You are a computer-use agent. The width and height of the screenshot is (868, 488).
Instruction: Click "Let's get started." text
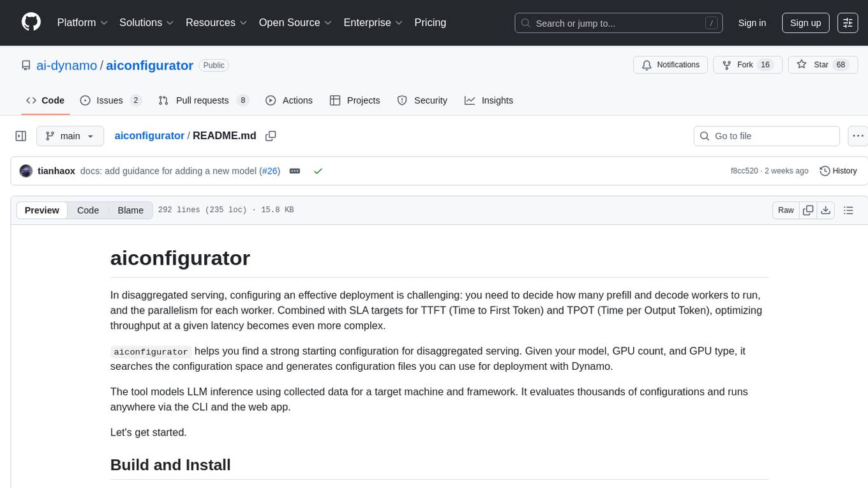coord(149,432)
